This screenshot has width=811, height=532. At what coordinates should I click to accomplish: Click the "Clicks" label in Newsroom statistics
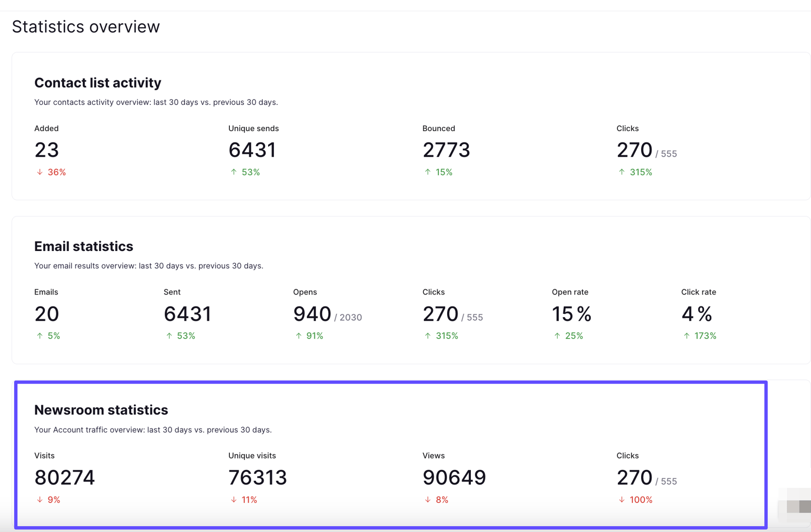(x=628, y=456)
